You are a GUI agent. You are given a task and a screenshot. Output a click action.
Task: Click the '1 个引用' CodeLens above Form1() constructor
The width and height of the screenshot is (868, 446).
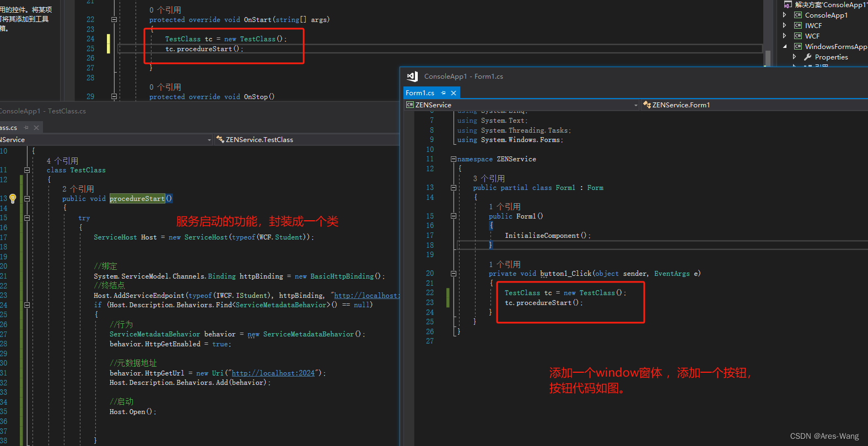(x=504, y=206)
